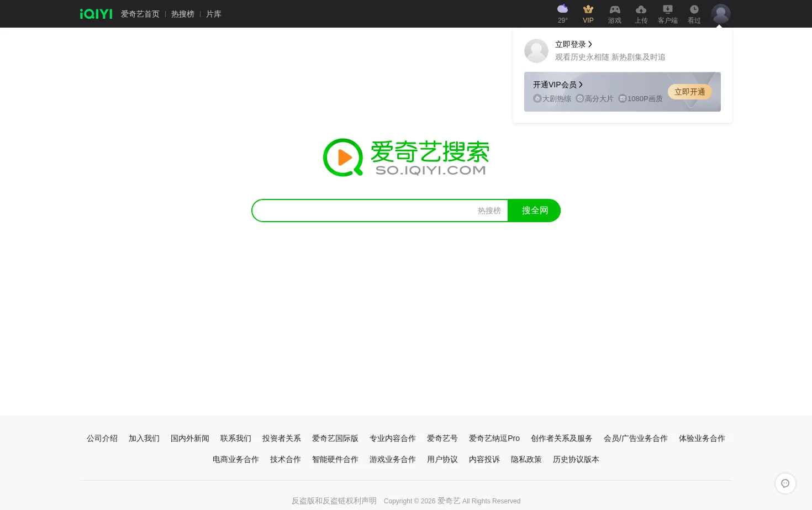Click the 立即开通 button
Viewport: 812px width, 510px height.
pyautogui.click(x=689, y=92)
